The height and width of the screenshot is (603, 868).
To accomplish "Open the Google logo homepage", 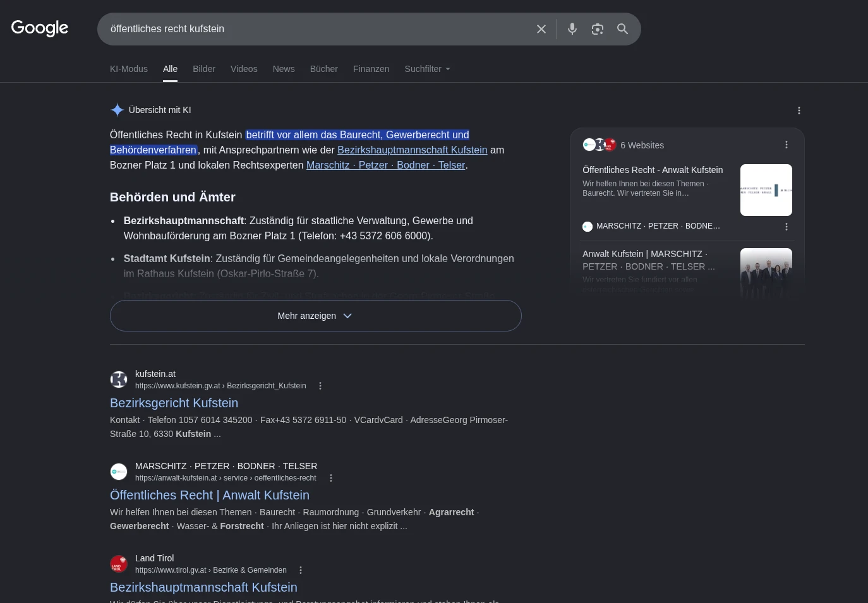I will [40, 28].
